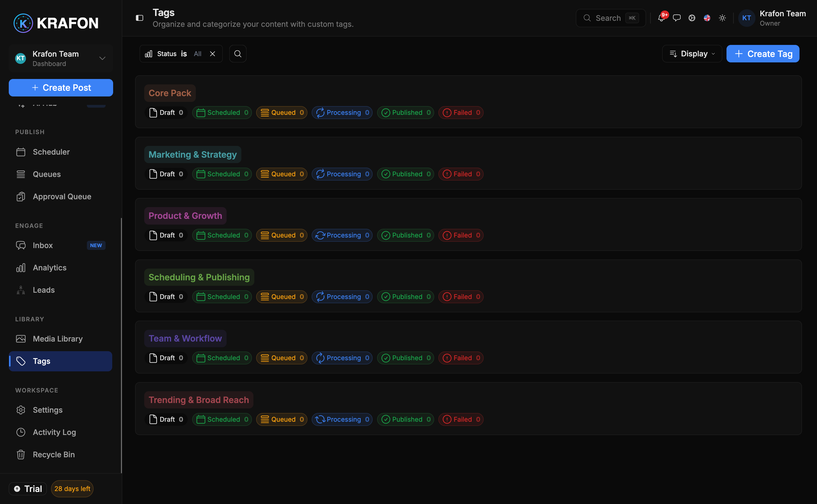Image resolution: width=817 pixels, height=504 pixels.
Task: Click Queued badge in Trending & Broad Reach
Action: 281,419
